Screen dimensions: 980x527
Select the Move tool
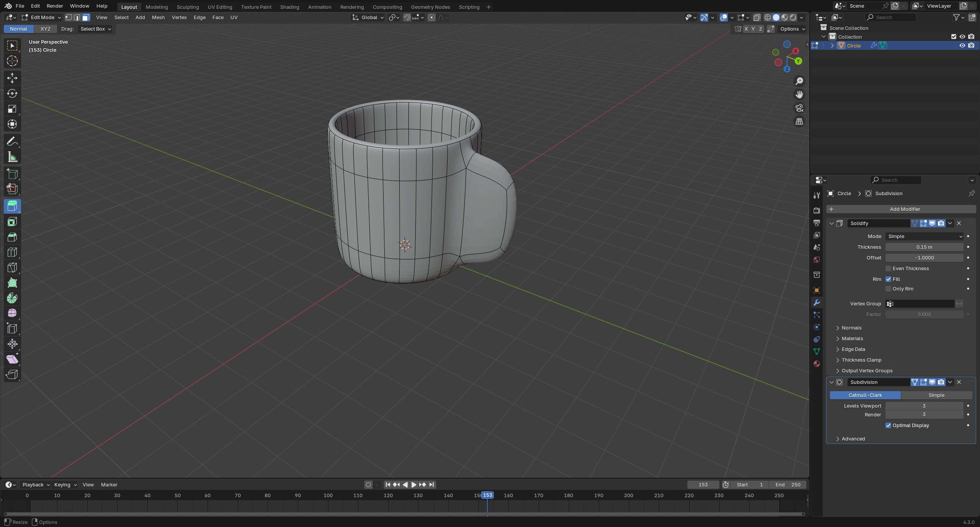pyautogui.click(x=12, y=78)
